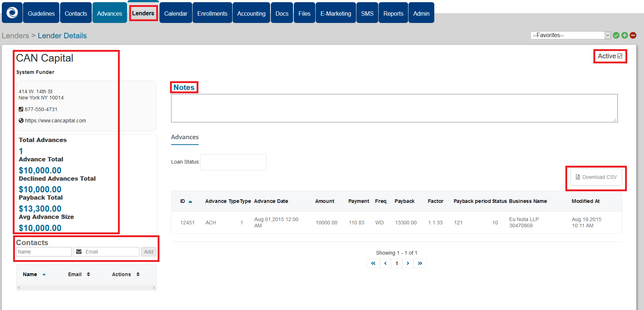Go to previous page with left arrow
This screenshot has height=310, width=644.
point(385,263)
